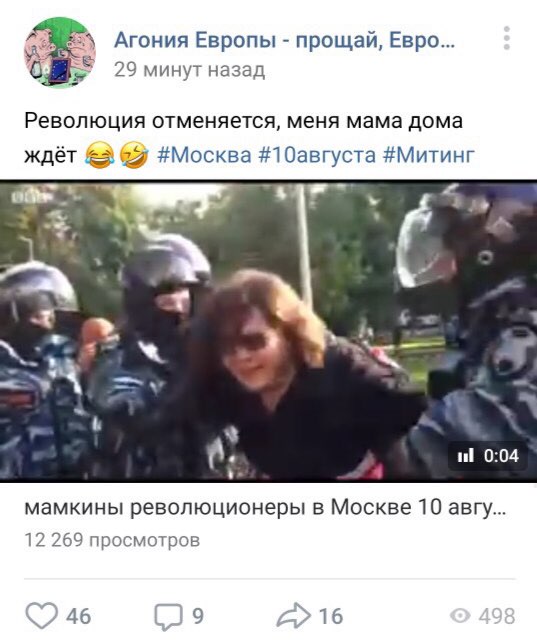The height and width of the screenshot is (643, 537).
Task: Tap the share count 16
Action: click(331, 616)
